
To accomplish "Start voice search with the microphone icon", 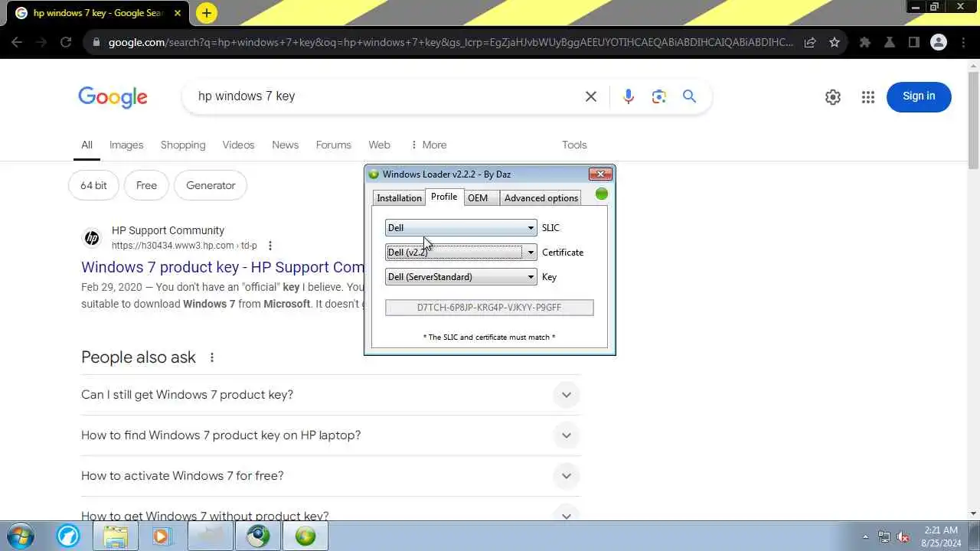I will pos(629,96).
